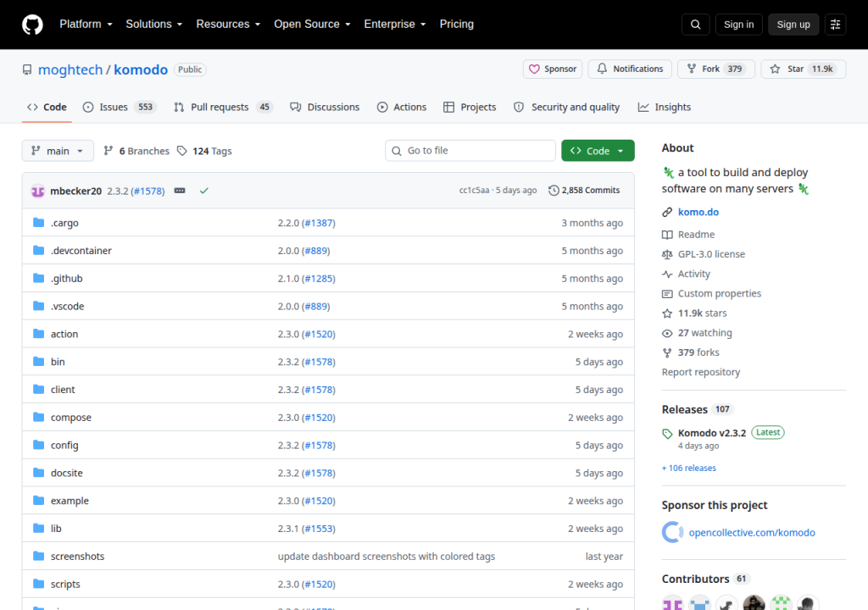The image size is (868, 610).
Task: Click the Star icon
Action: 775,69
